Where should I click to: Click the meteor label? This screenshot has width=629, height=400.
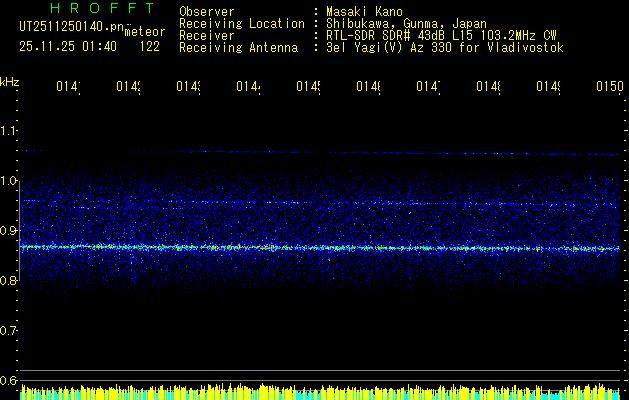(x=145, y=32)
